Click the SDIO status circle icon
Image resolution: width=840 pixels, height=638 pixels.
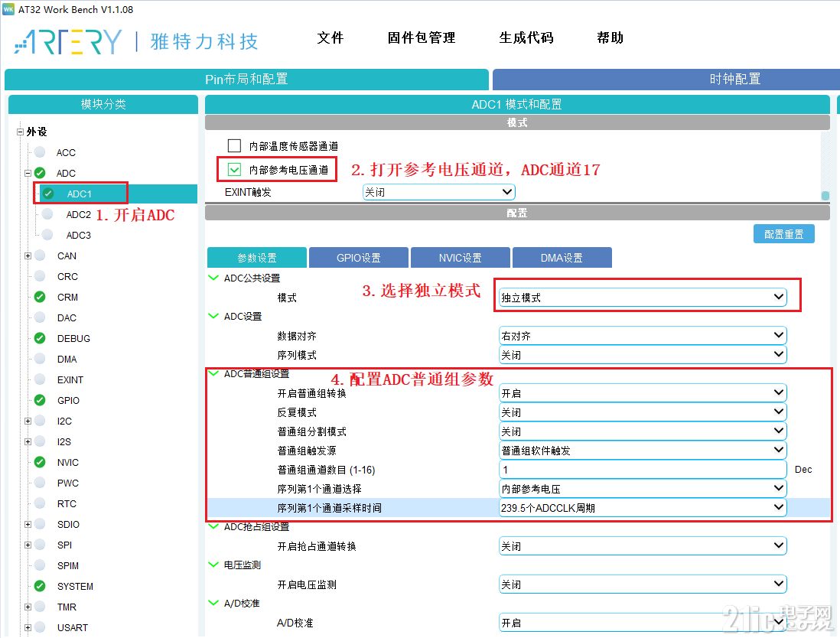click(x=40, y=524)
